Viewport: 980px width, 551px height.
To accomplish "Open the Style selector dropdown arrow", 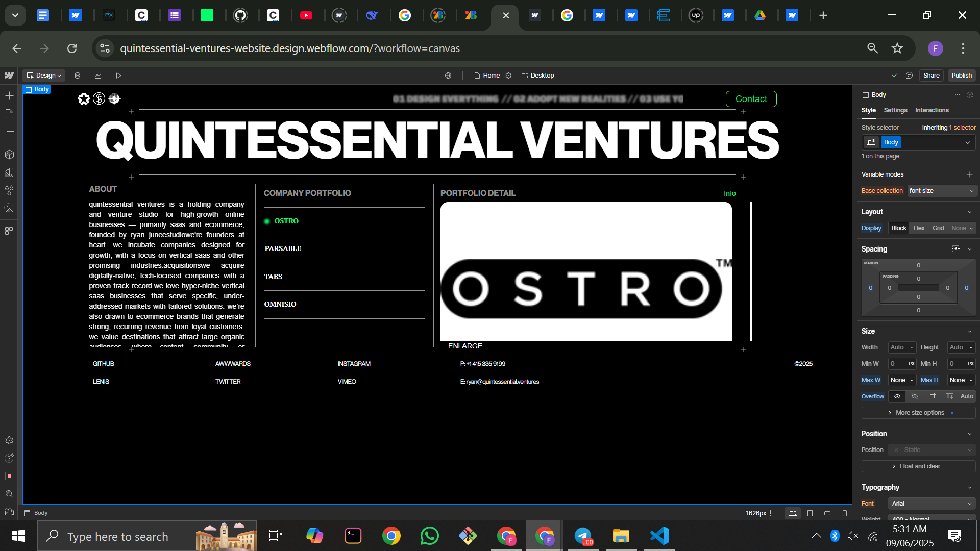I will [x=968, y=143].
